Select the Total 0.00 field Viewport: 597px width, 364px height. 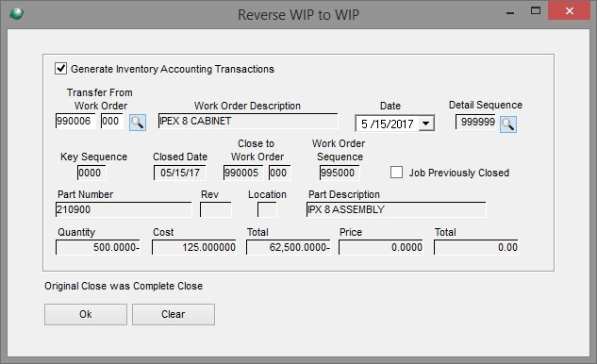(x=476, y=247)
